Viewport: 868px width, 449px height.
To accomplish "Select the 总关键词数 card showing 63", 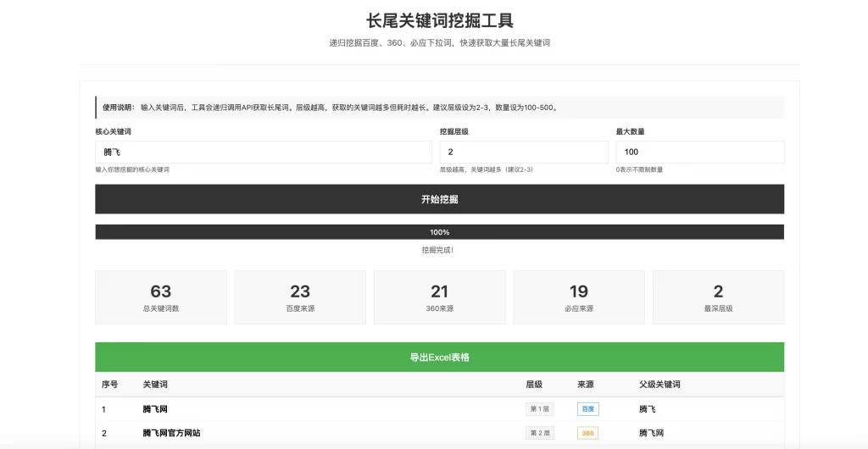I will click(161, 297).
